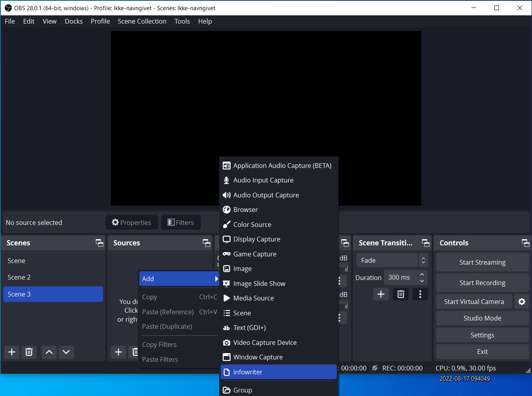This screenshot has width=532, height=396.
Task: Add a new scene with plus icon
Action: click(x=12, y=352)
